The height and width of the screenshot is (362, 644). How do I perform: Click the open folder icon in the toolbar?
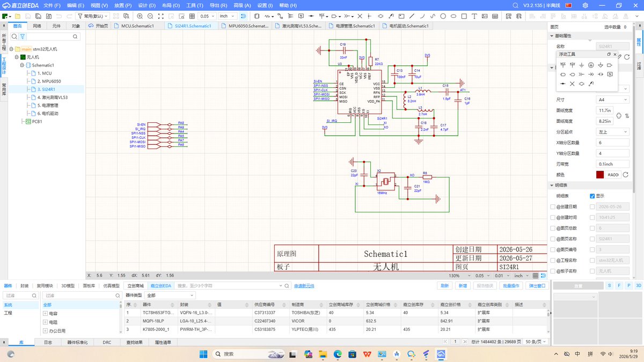[18, 16]
